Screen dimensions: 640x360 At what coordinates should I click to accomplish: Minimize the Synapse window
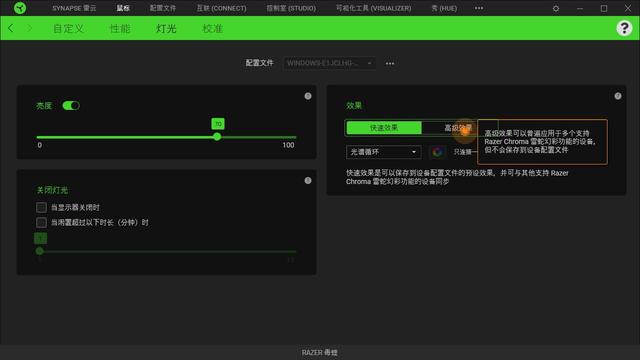(580, 8)
